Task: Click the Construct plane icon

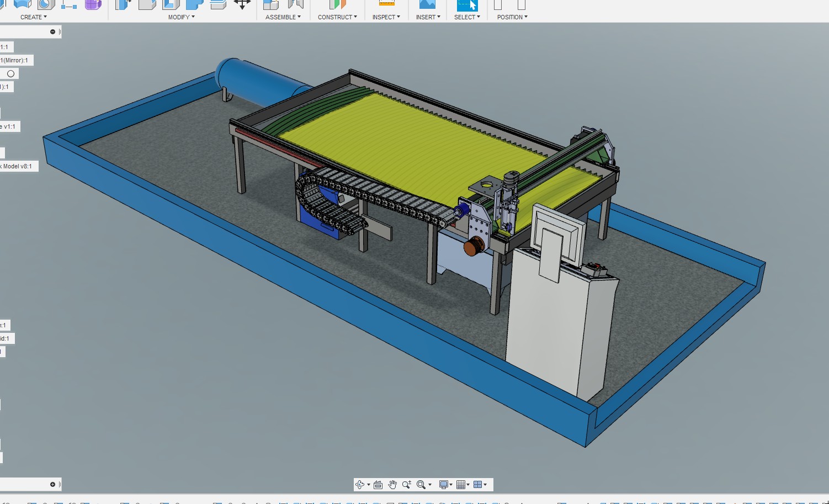Action: [337, 4]
